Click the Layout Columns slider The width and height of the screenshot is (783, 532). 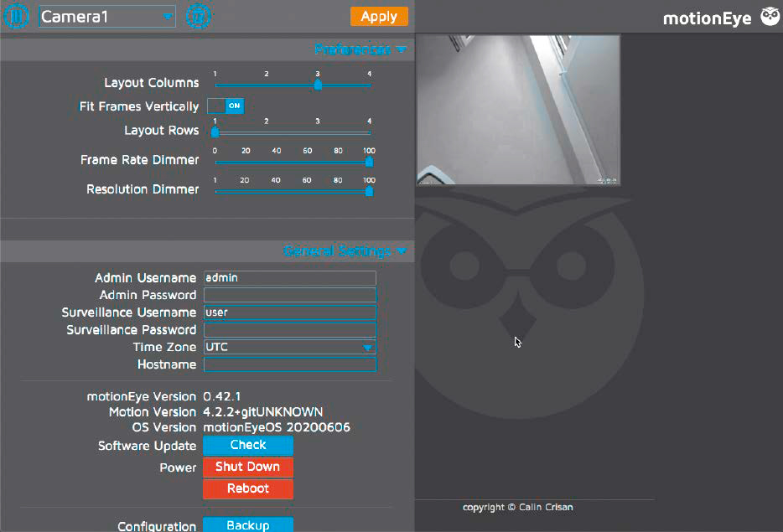293,85
